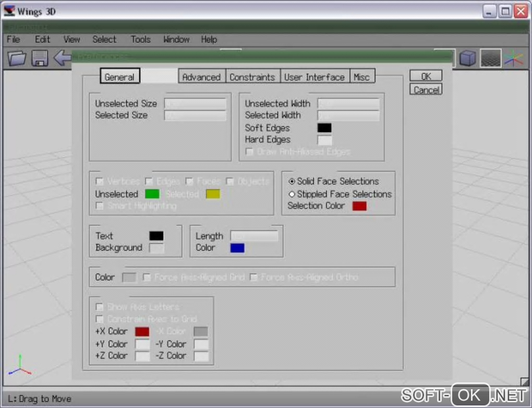
Task: Open the Help menu
Action: coord(209,39)
